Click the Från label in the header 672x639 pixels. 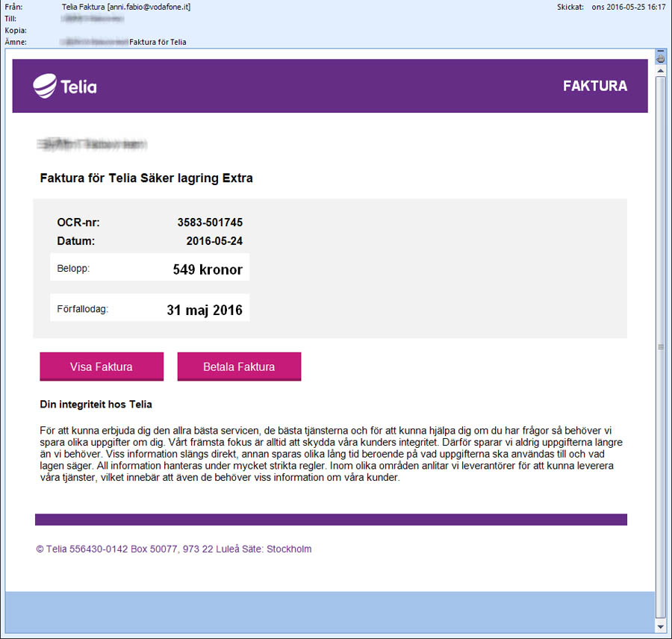[x=13, y=7]
